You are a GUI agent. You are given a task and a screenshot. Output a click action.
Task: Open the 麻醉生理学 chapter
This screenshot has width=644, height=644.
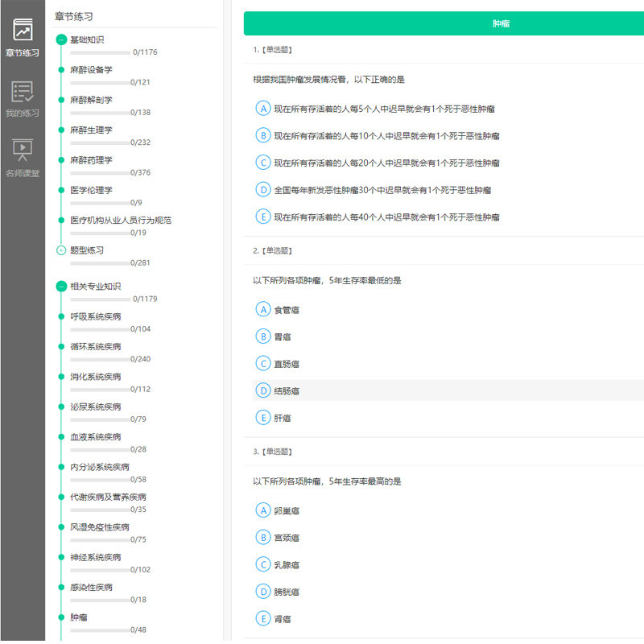[x=91, y=130]
